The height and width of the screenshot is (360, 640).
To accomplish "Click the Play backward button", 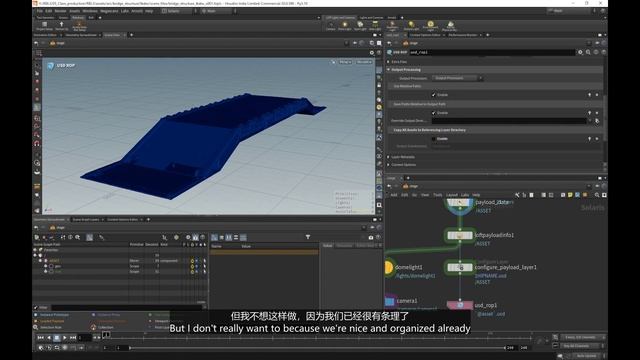I will [x=49, y=338].
